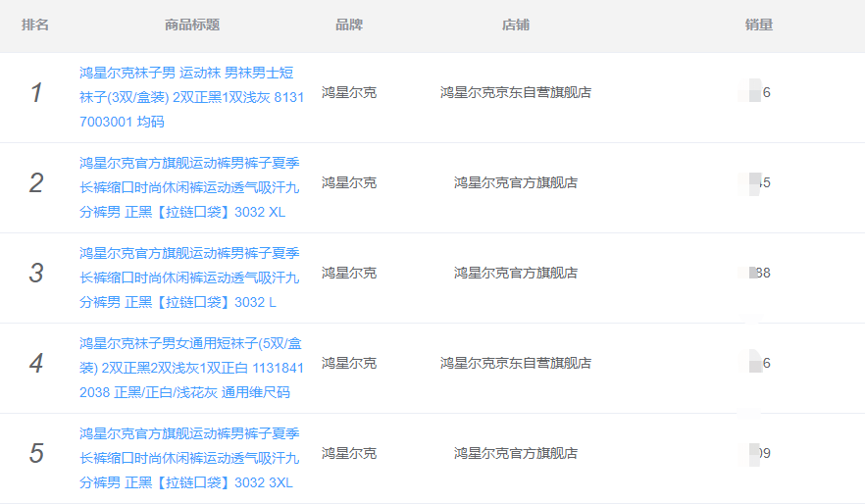This screenshot has height=504, width=865.
Task: Click the 店铺 column header
Action: click(516, 25)
